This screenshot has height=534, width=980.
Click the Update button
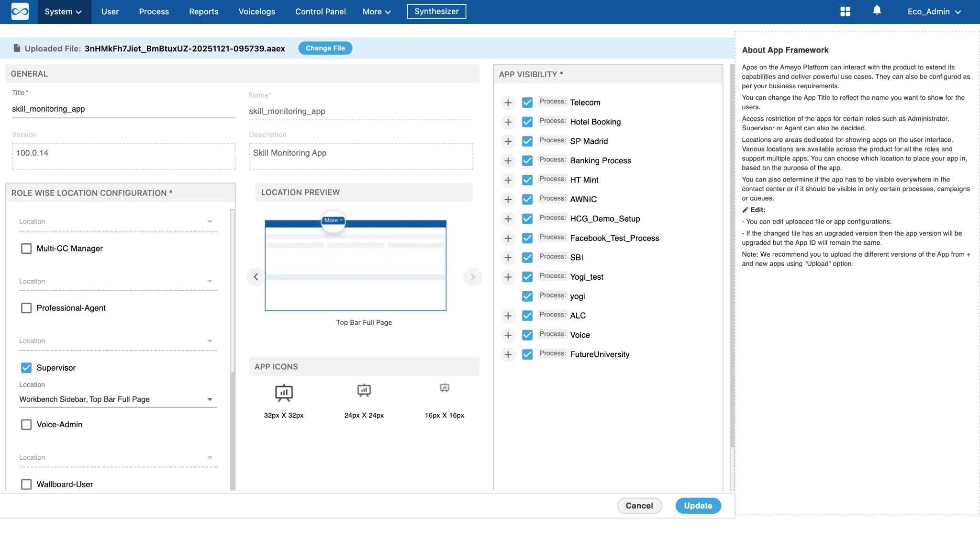(698, 506)
